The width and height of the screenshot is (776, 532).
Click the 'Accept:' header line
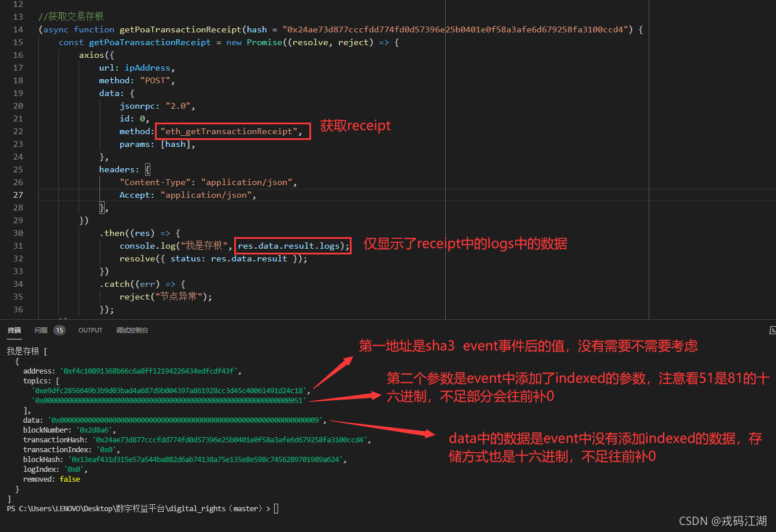pyautogui.click(x=188, y=195)
